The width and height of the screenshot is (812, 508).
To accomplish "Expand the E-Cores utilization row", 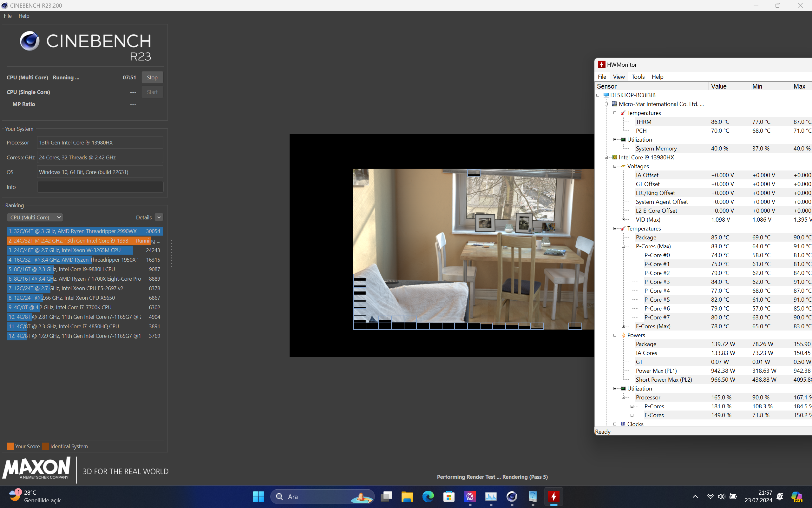I will click(632, 415).
